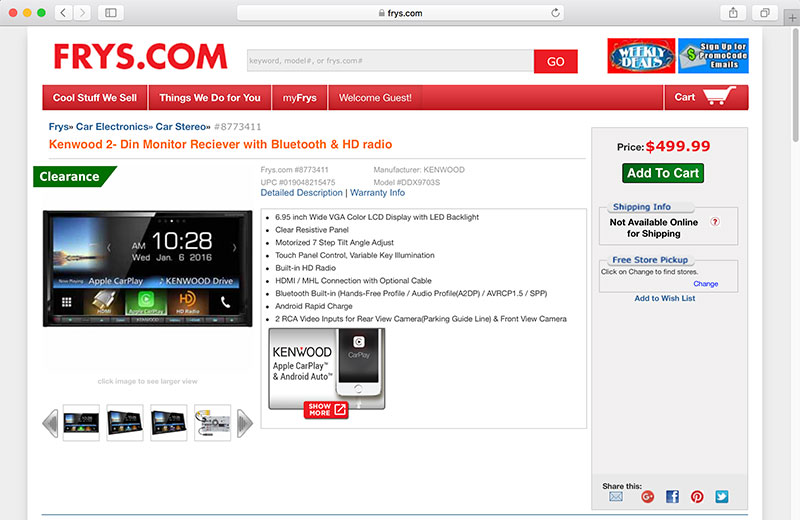Follow the Car Stereo breadcrumb link
Image resolution: width=800 pixels, height=520 pixels.
click(x=181, y=127)
